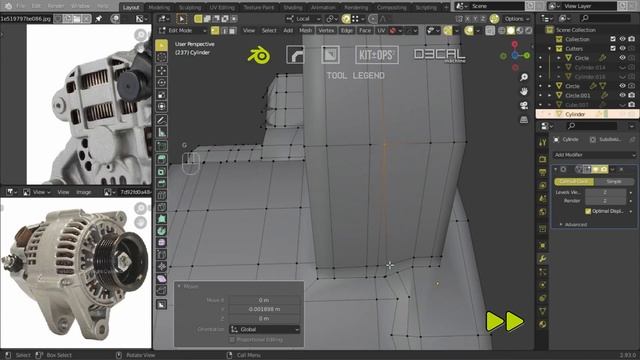Open the UV menu

[381, 31]
